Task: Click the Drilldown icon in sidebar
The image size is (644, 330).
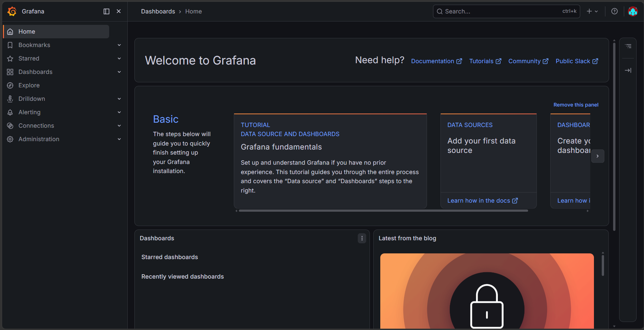Action: coord(10,99)
